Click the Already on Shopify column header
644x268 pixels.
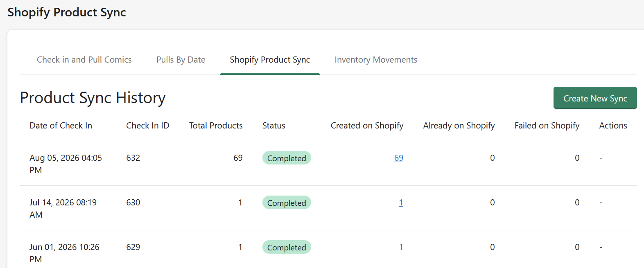pyautogui.click(x=459, y=126)
